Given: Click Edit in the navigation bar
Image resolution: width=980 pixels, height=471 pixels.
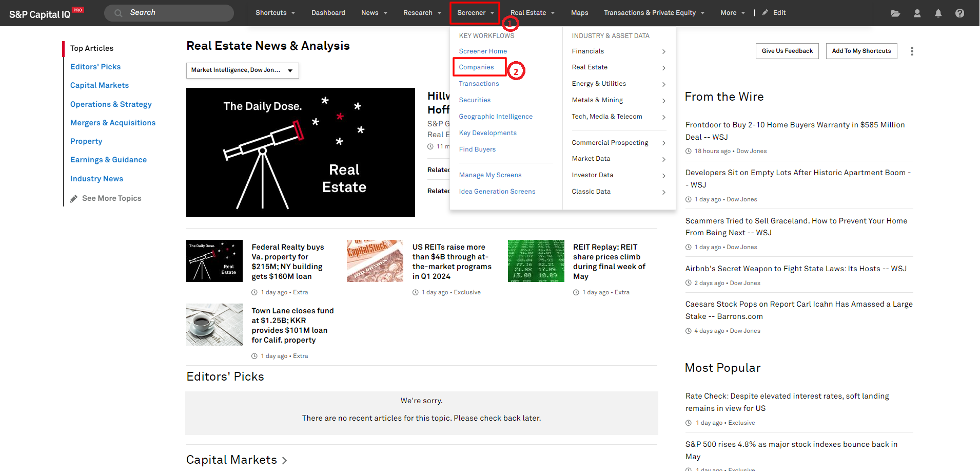Looking at the screenshot, I should click(779, 13).
